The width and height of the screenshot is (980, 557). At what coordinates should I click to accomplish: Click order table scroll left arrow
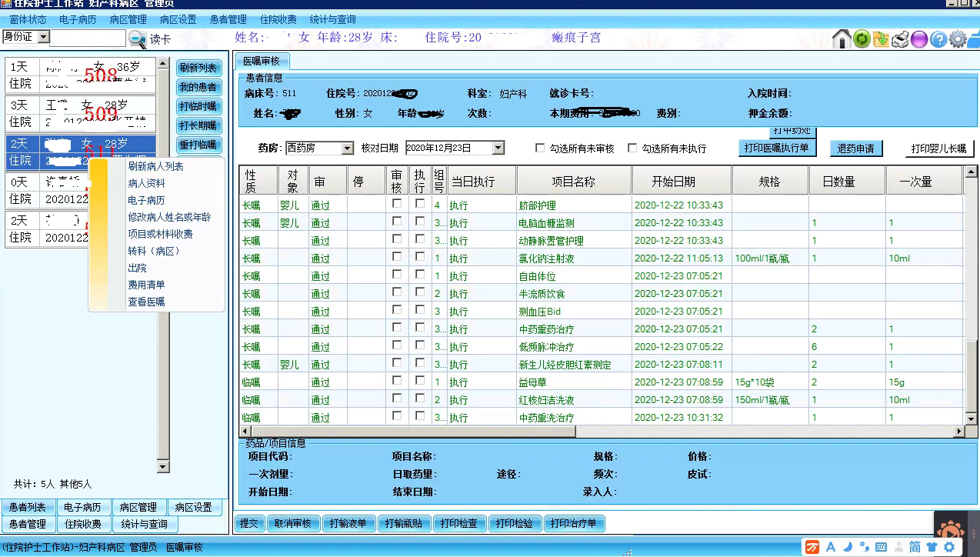tap(245, 432)
